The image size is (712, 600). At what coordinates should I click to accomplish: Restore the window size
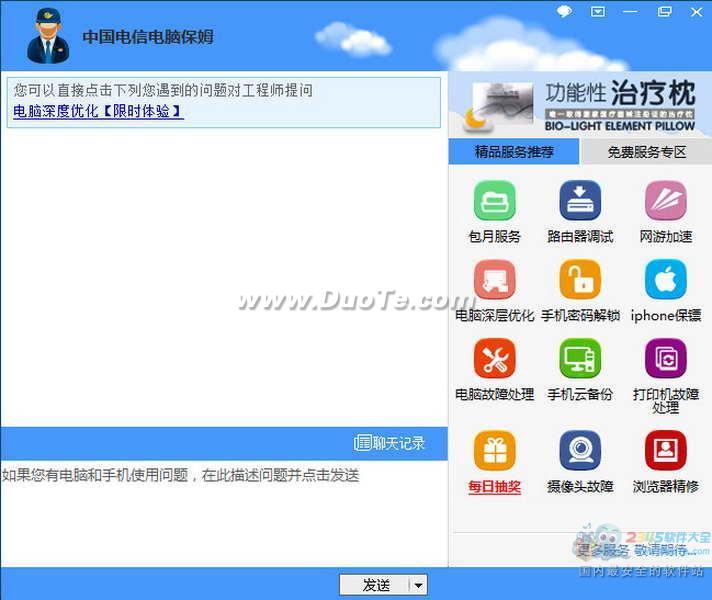click(664, 12)
